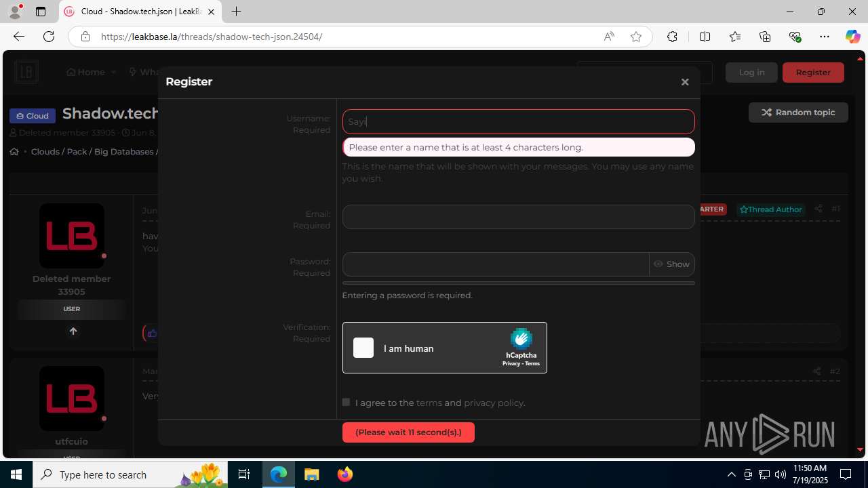Open browser Extensions icon
Image resolution: width=868 pixels, height=488 pixels.
click(672, 37)
